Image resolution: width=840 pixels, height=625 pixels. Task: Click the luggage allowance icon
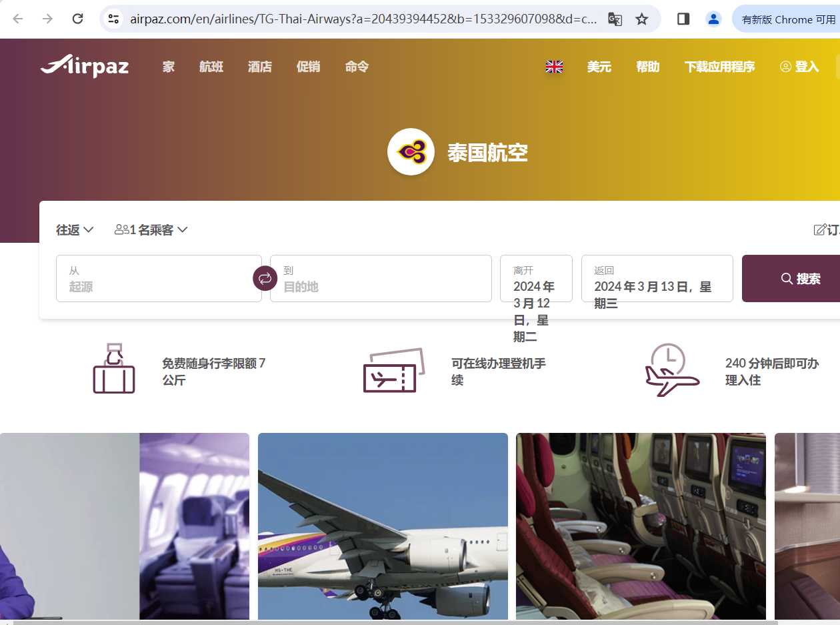click(x=114, y=368)
